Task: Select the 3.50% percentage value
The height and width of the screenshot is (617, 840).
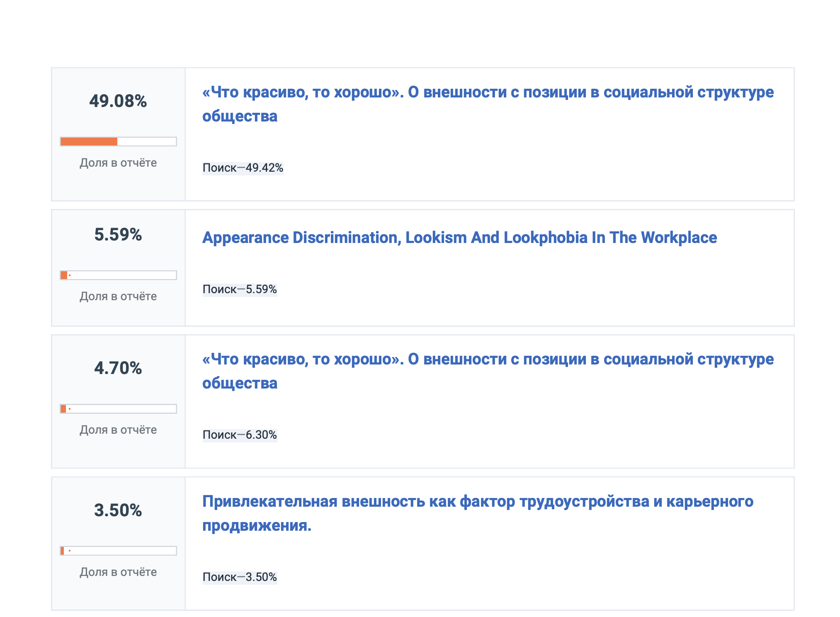Action: [118, 509]
